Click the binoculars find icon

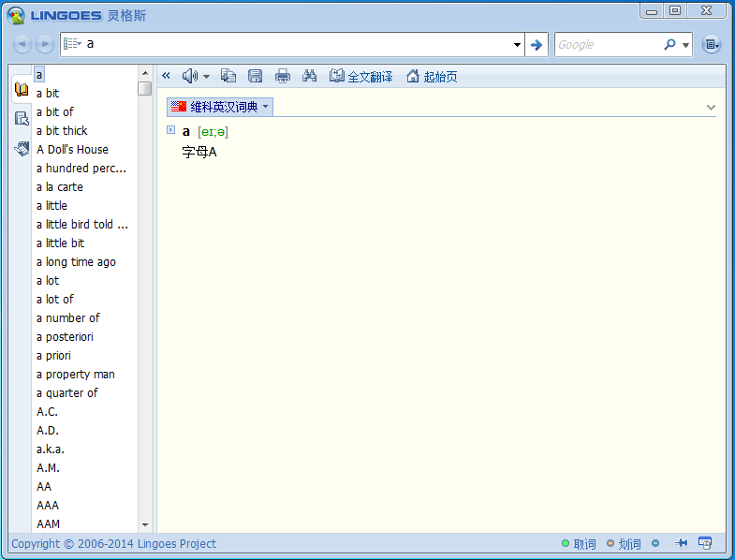tap(310, 76)
